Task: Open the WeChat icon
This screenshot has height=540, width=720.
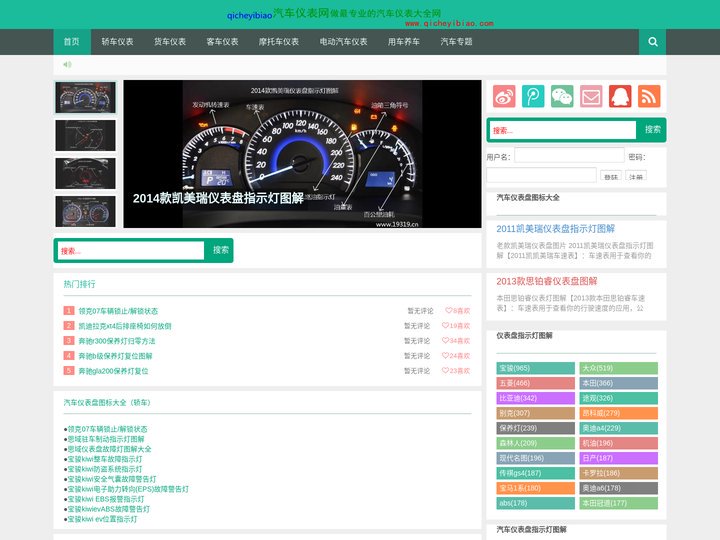Action: pyautogui.click(x=562, y=96)
